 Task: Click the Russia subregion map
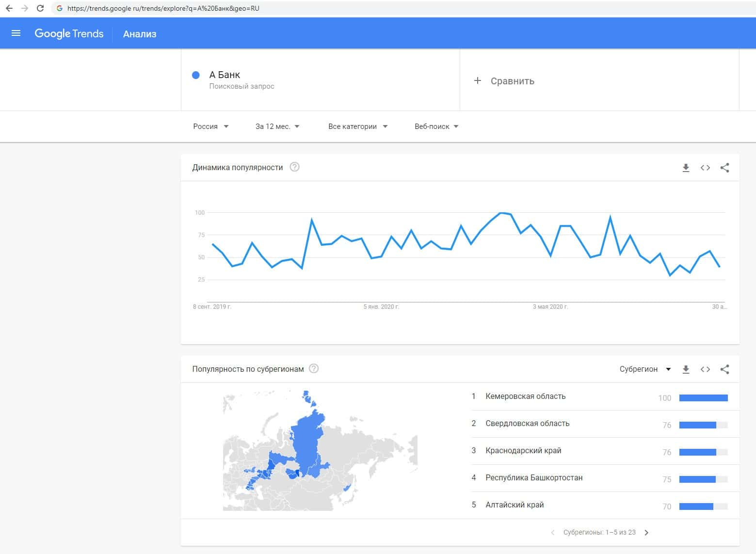[x=320, y=451]
